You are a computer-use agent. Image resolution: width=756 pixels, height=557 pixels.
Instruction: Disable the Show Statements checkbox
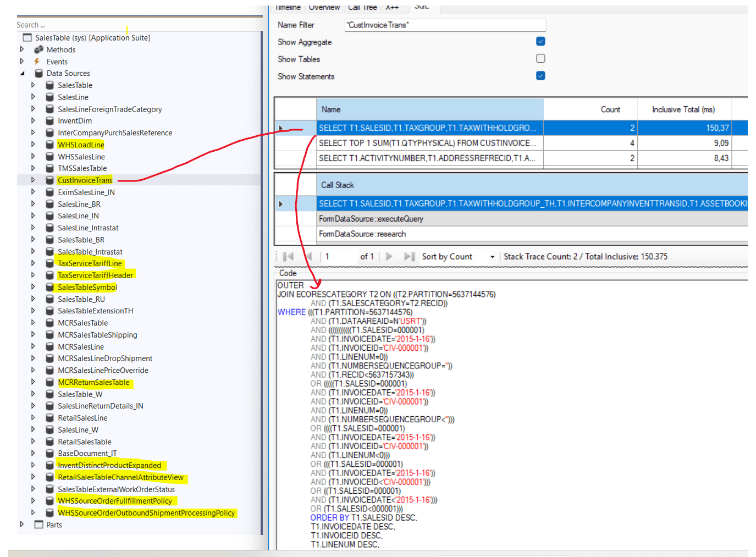(x=540, y=75)
